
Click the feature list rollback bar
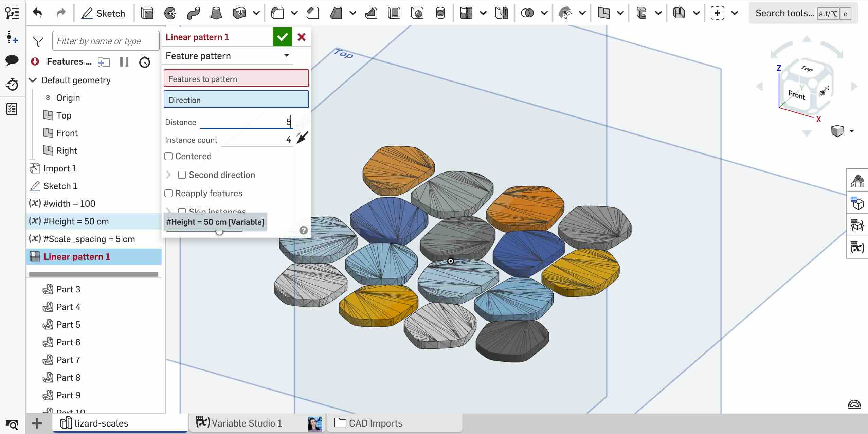[x=94, y=274]
